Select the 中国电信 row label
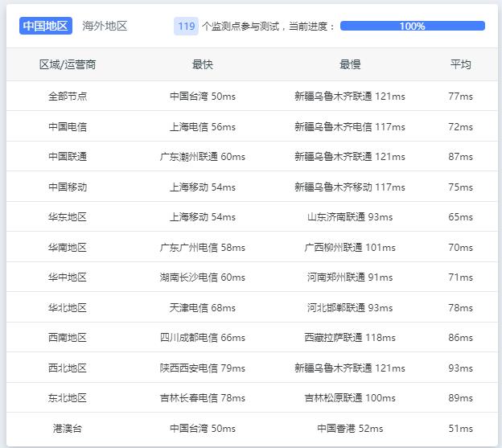 (x=68, y=127)
